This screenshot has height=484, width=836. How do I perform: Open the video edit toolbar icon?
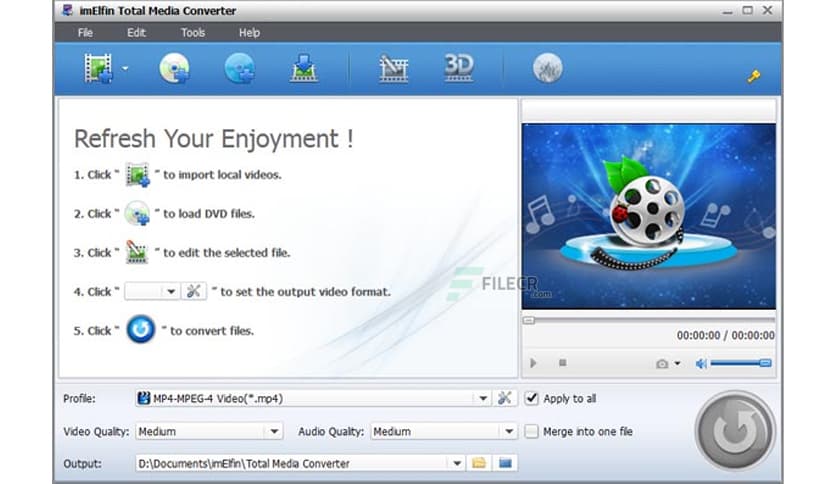[x=393, y=69]
